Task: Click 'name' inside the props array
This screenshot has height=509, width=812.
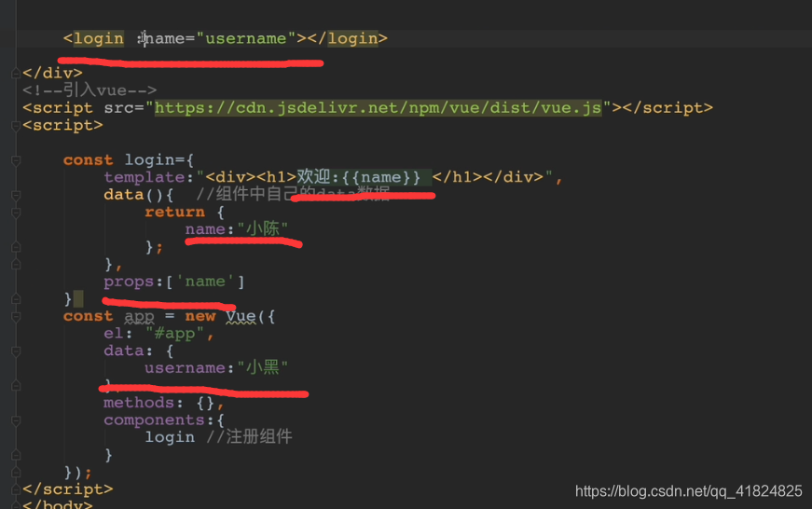Action: [205, 282]
